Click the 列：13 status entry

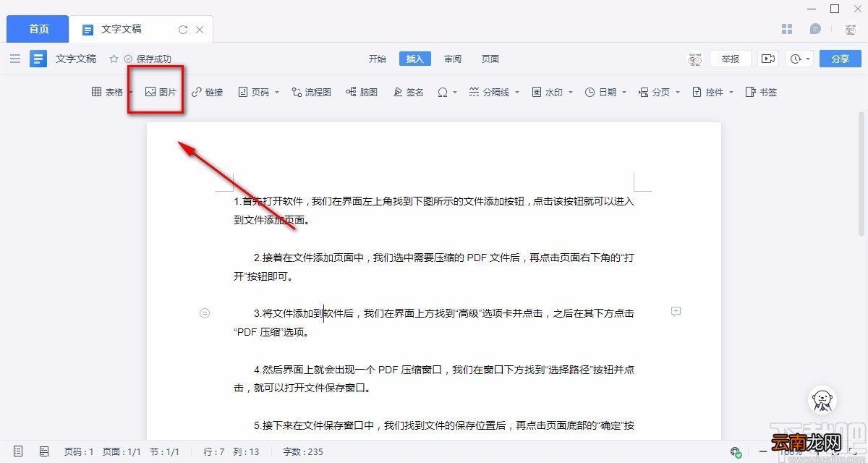pos(246,451)
